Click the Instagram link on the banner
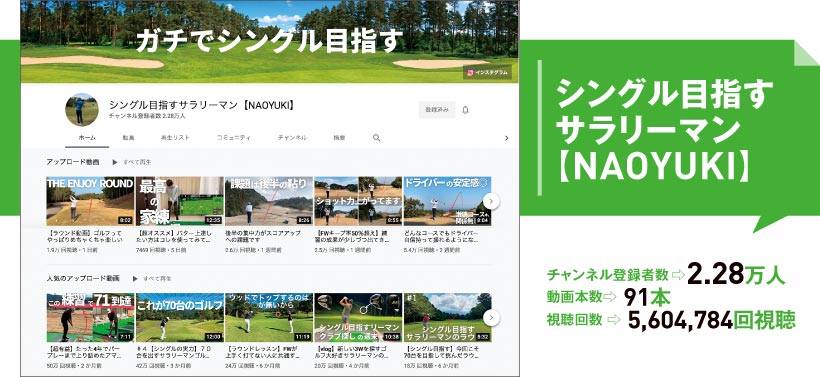 pyautogui.click(x=487, y=73)
